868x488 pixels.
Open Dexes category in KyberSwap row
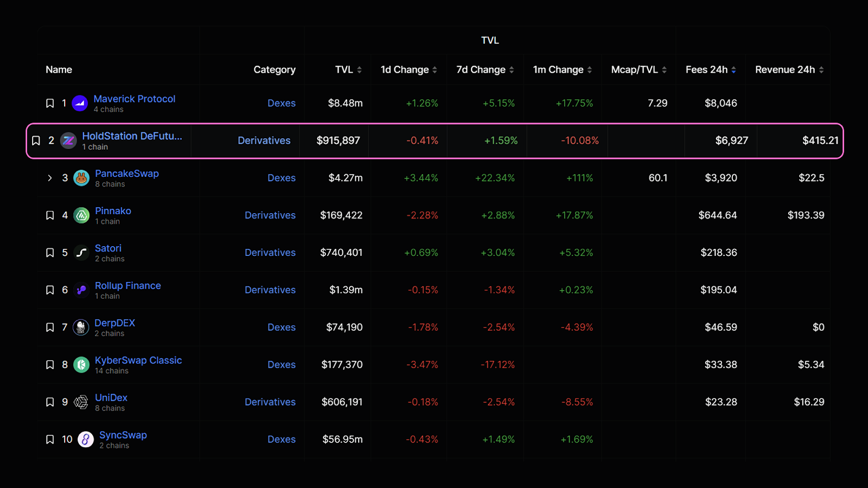[282, 365]
